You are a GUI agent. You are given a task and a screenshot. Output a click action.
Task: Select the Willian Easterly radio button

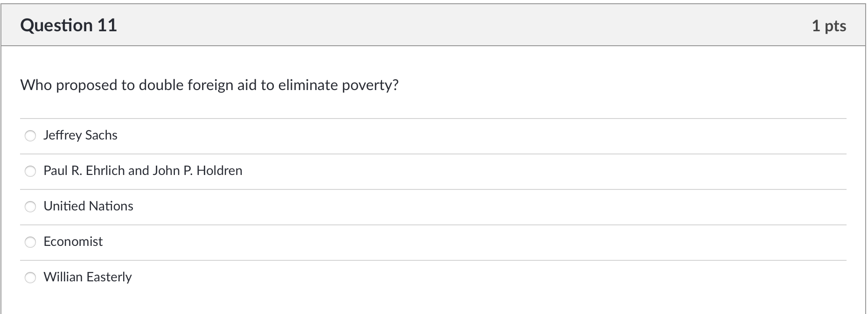point(30,278)
